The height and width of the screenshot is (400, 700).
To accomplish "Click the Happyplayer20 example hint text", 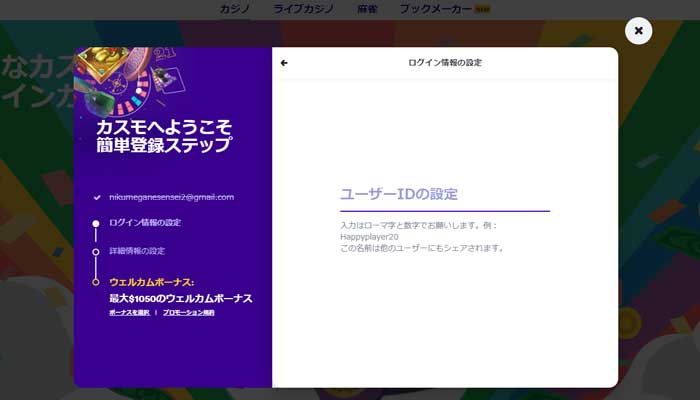I will (369, 237).
